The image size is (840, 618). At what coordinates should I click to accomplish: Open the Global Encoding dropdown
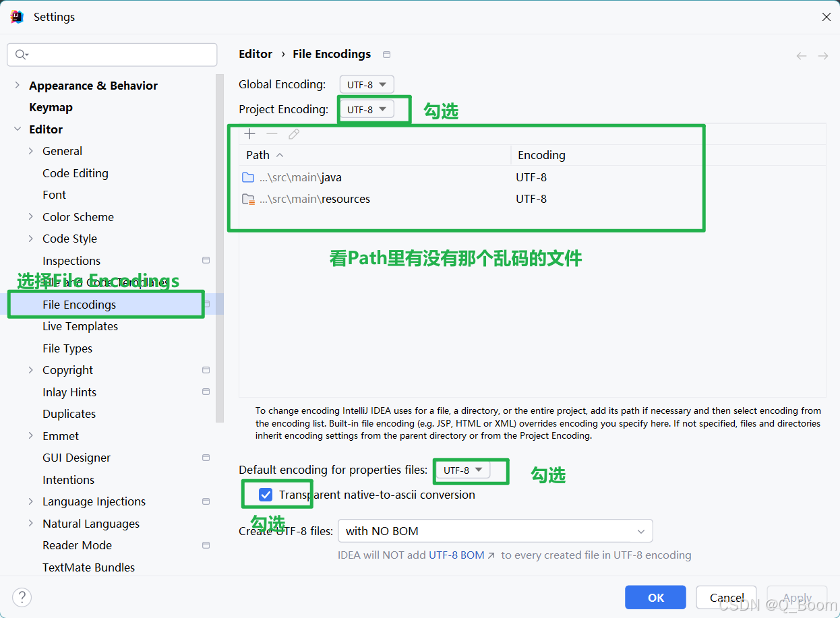coord(367,85)
